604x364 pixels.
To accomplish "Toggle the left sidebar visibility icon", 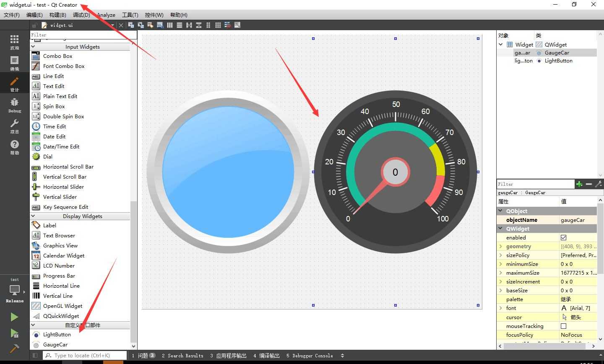I will pos(35,356).
